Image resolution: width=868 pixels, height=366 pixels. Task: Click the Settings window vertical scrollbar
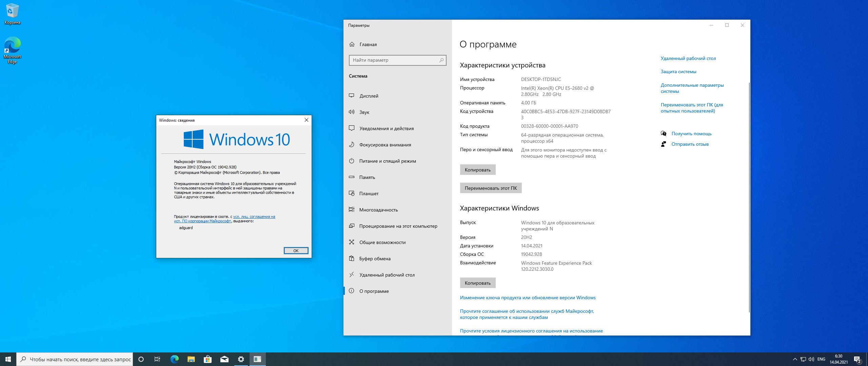[x=749, y=197]
